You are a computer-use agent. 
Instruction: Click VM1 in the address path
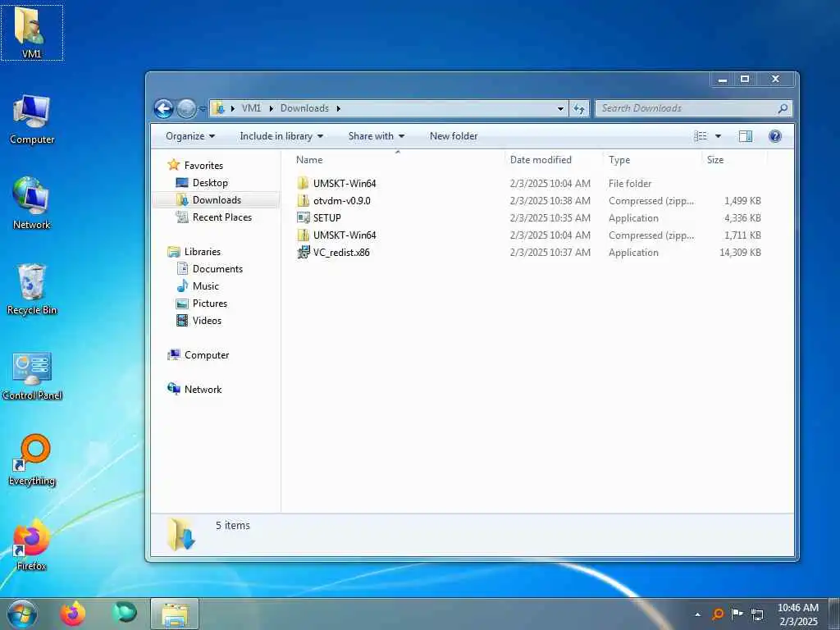coord(251,108)
